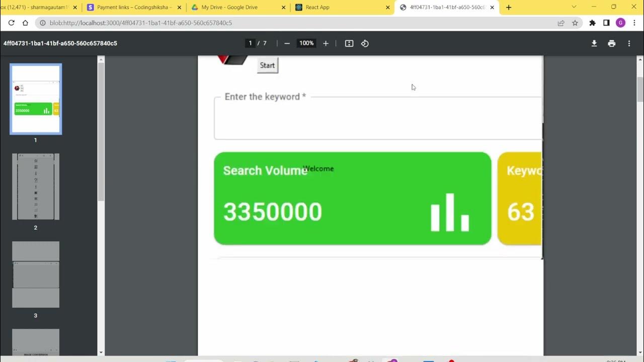Select page 2 thumbnail
This screenshot has width=644, height=362.
coord(36,187)
